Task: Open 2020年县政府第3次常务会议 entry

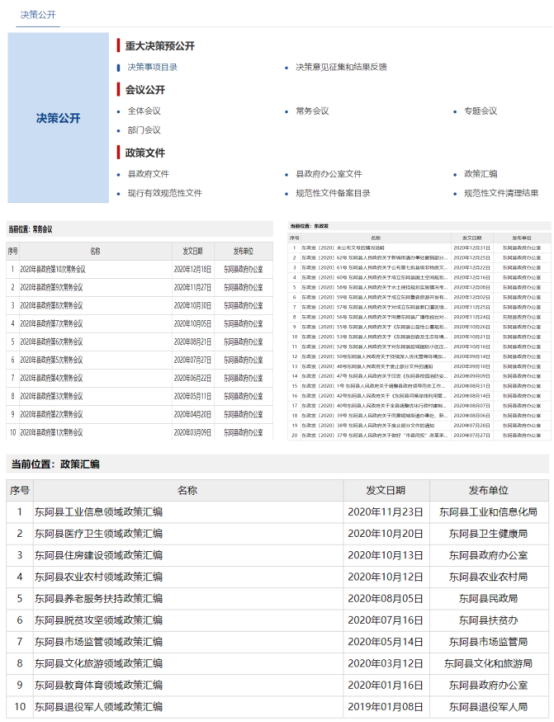Action: tap(51, 396)
